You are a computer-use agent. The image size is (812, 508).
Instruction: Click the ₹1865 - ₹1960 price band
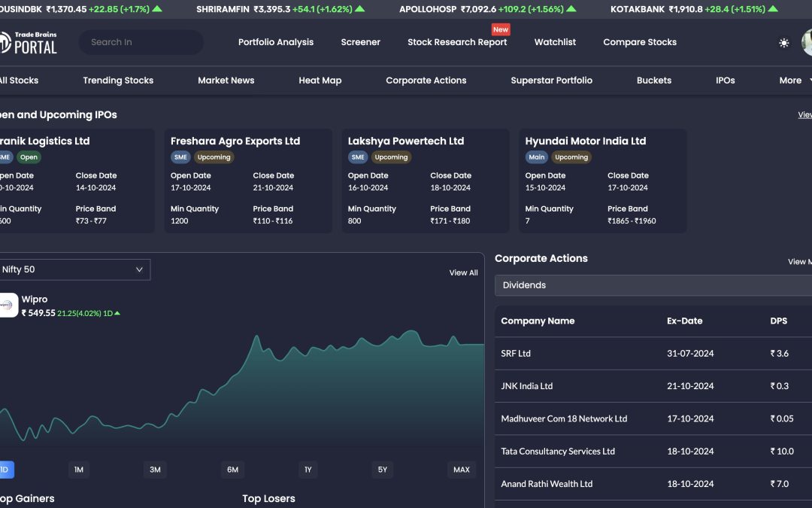click(632, 221)
